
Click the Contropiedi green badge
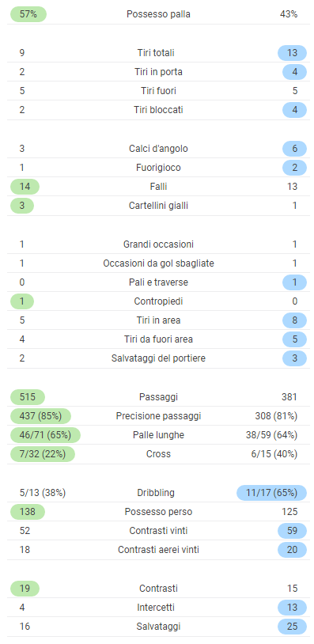click(22, 301)
